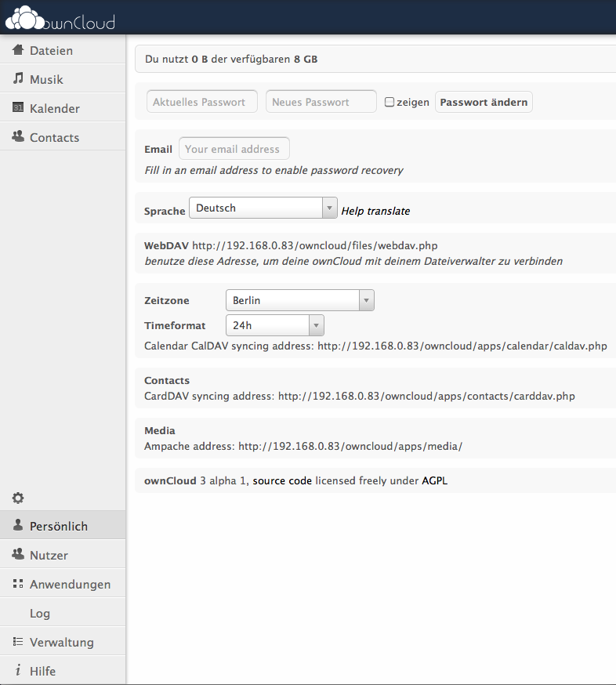This screenshot has width=616, height=685.
Task: Click the Contacts people icon
Action: pyautogui.click(x=18, y=137)
